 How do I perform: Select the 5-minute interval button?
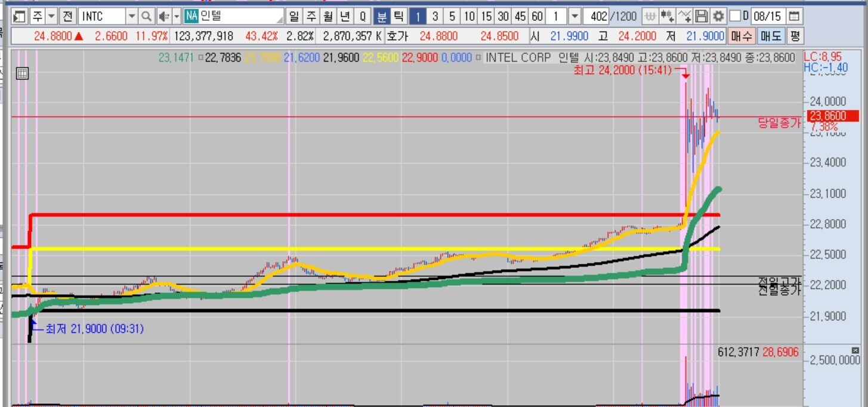452,16
